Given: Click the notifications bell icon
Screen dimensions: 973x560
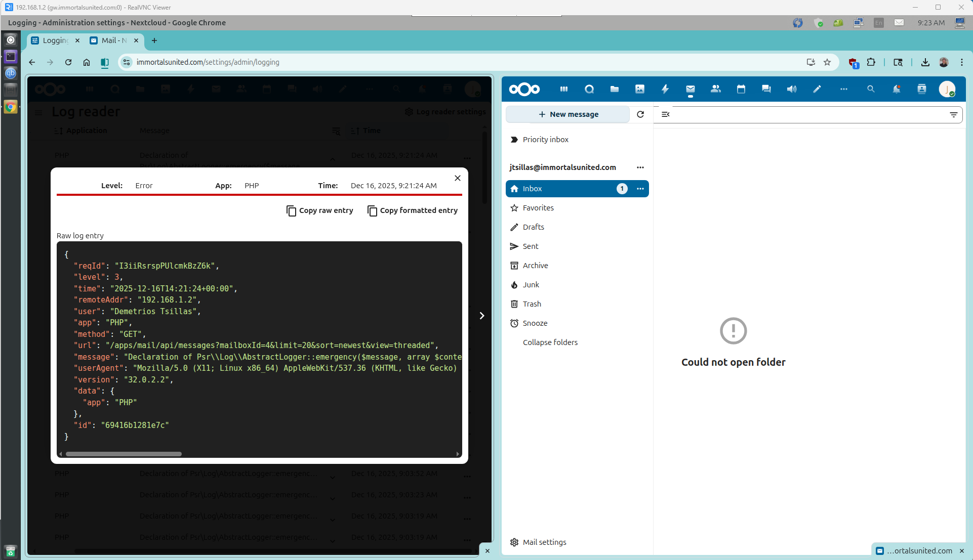Looking at the screenshot, I should (896, 89).
